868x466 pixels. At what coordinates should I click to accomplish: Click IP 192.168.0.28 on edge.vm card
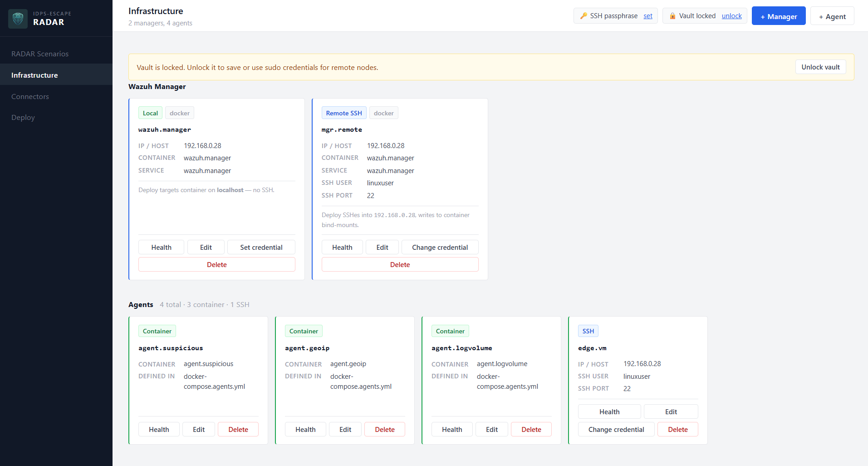(642, 363)
